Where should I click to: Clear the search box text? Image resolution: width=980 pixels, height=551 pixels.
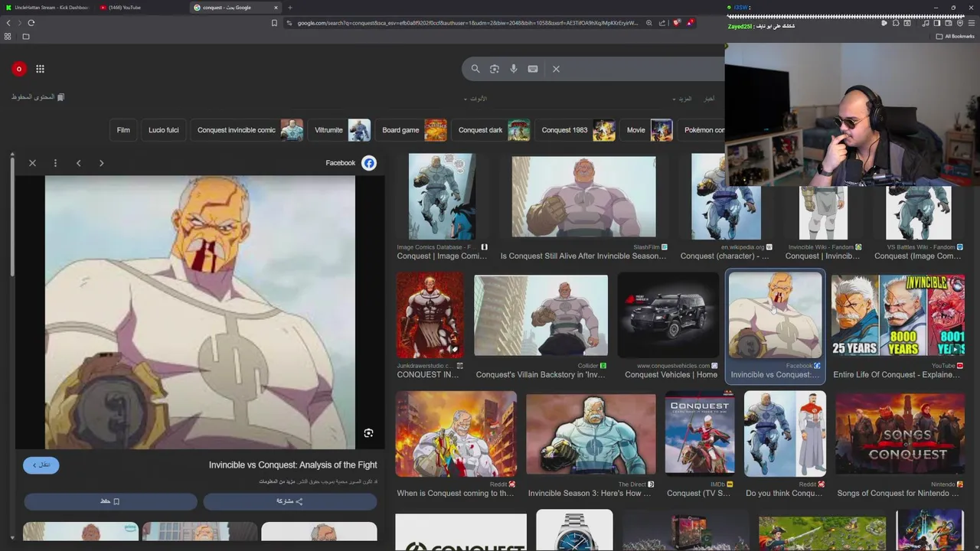(557, 69)
